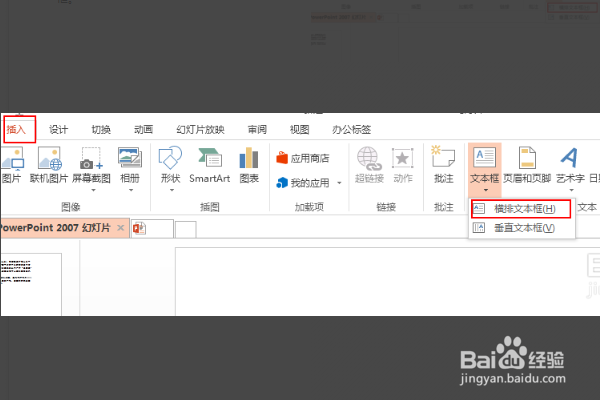
Task: Click the 文本框 text box icon
Action: click(485, 165)
